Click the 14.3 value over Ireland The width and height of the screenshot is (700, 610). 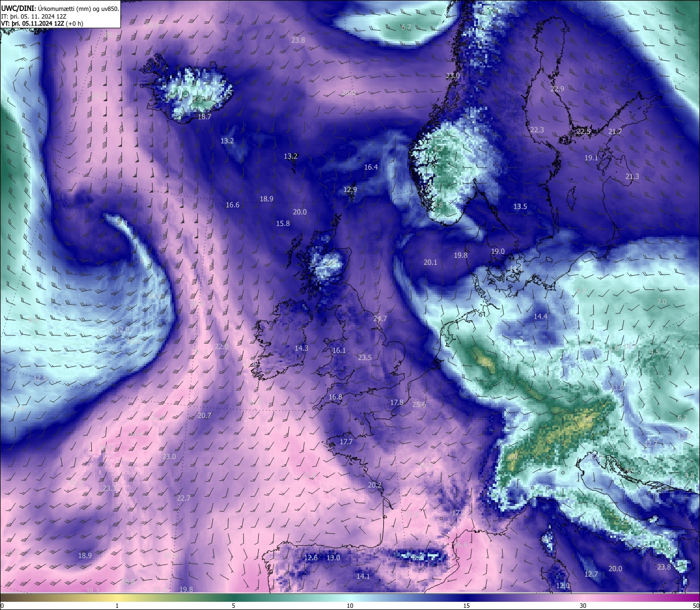[301, 348]
